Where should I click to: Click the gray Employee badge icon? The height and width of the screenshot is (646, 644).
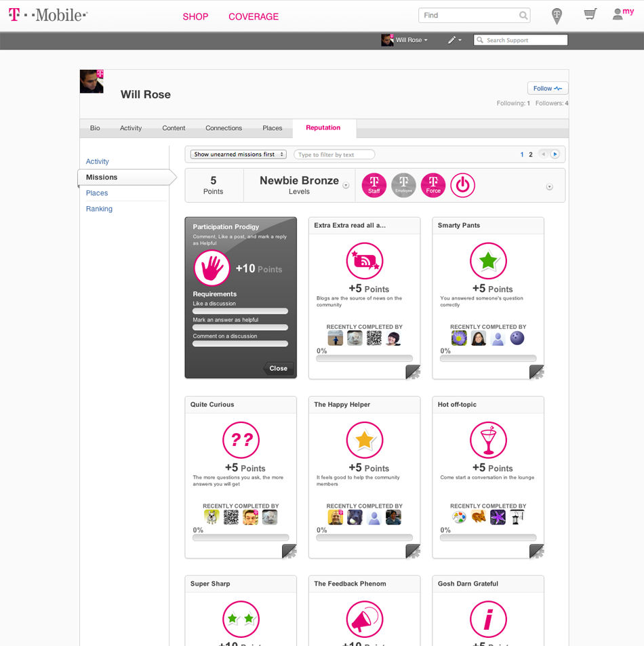(x=403, y=185)
